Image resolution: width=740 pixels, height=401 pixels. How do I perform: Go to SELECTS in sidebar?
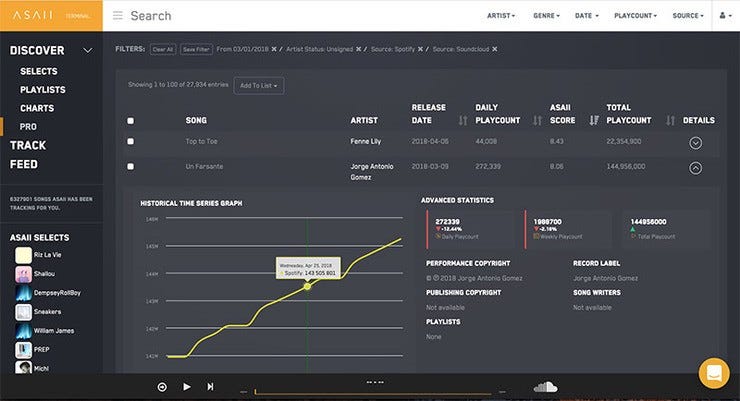coord(39,71)
